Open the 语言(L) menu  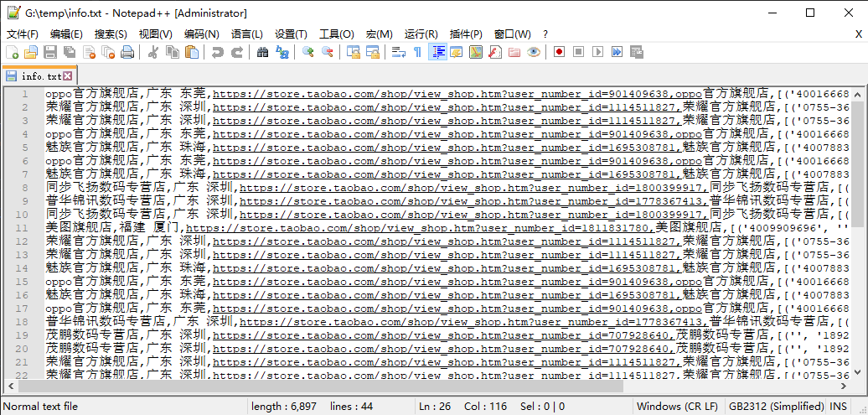[x=247, y=34]
